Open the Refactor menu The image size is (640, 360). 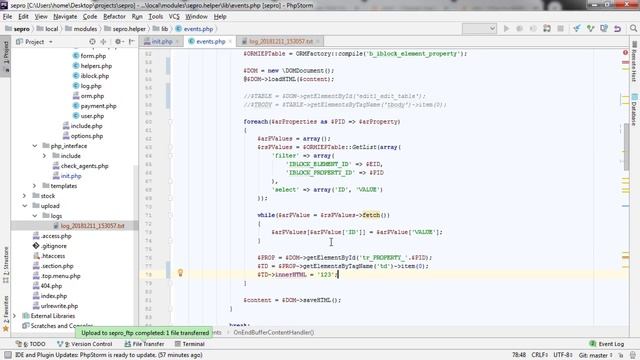(114, 16)
